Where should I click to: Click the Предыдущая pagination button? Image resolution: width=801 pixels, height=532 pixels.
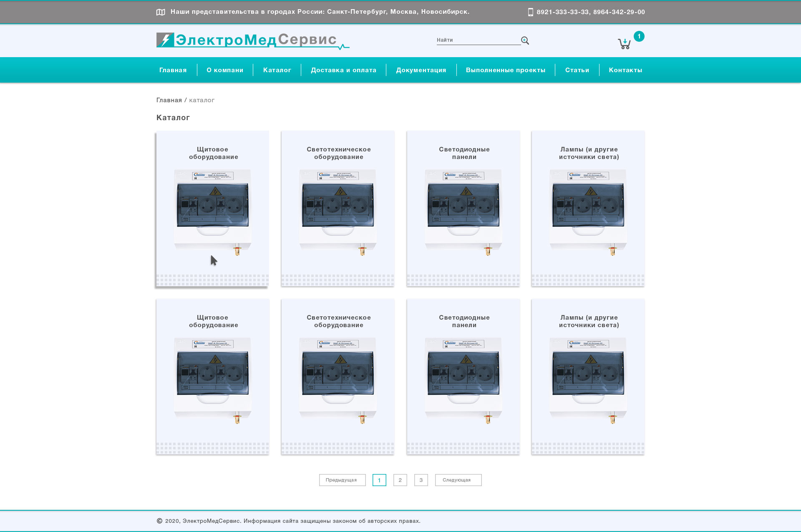[342, 480]
